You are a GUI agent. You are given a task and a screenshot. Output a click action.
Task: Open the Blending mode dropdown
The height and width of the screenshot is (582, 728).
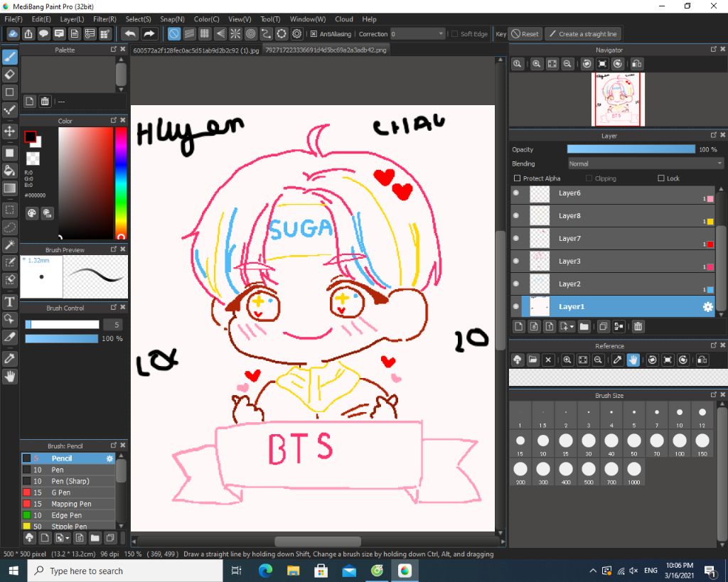pyautogui.click(x=646, y=164)
